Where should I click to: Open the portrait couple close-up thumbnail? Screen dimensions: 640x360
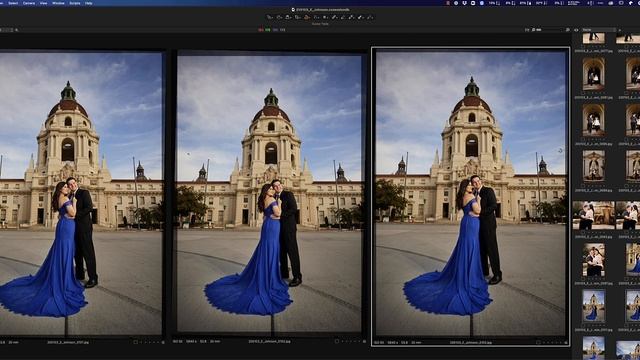pos(593,260)
